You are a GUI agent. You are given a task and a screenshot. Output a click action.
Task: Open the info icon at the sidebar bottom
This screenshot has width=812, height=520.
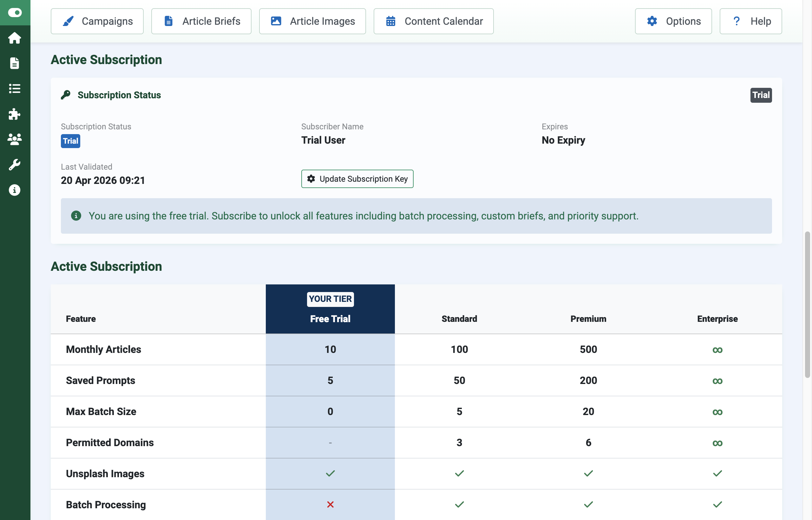pos(15,190)
